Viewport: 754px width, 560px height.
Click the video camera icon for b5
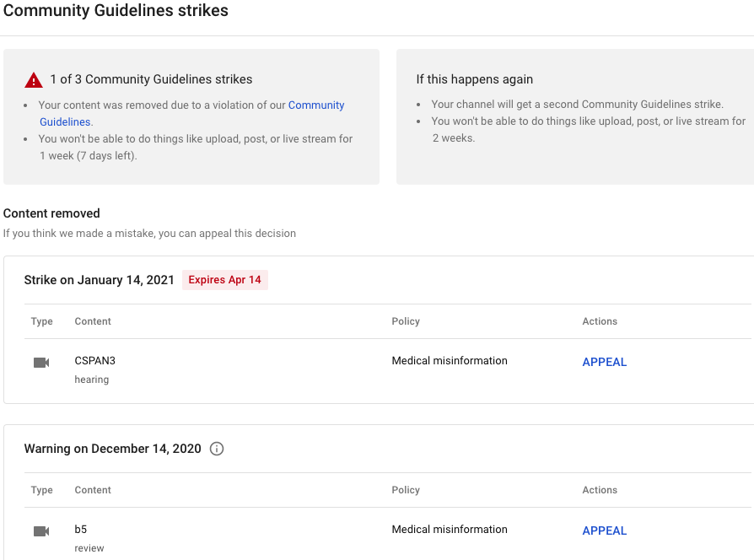click(x=41, y=531)
